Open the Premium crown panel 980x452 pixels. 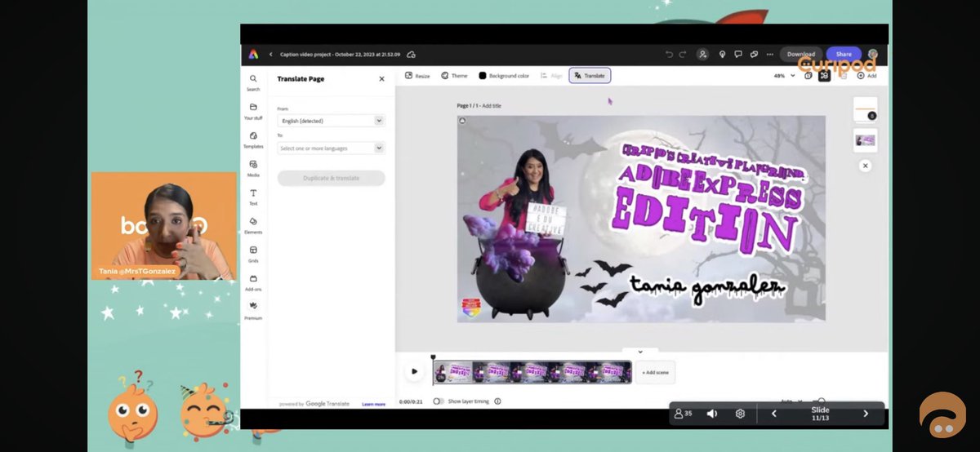point(253,310)
